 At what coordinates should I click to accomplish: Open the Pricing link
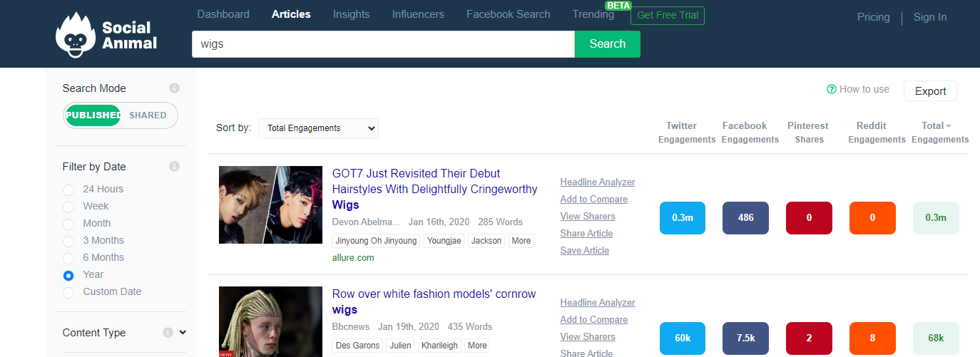click(x=874, y=17)
